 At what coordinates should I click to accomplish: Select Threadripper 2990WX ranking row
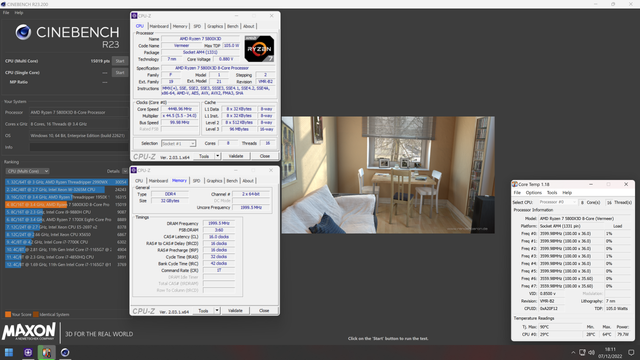click(x=66, y=182)
